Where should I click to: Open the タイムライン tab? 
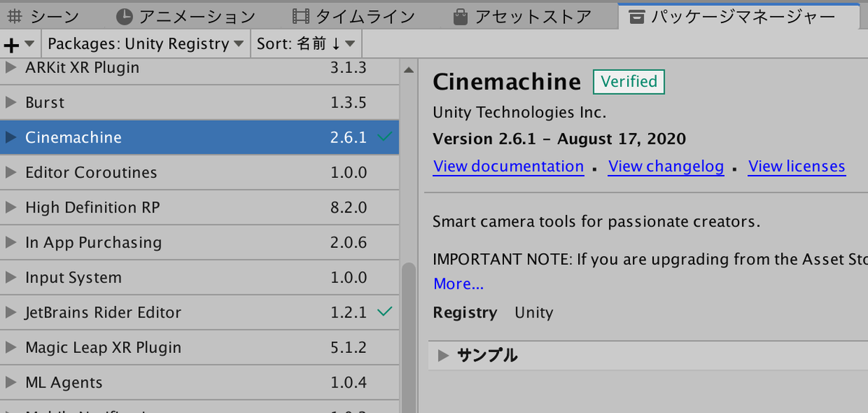tap(354, 15)
